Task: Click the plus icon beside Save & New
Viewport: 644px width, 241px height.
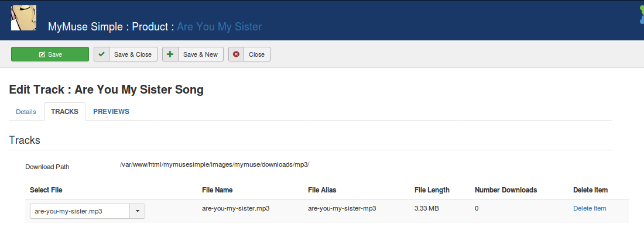Action: point(170,54)
